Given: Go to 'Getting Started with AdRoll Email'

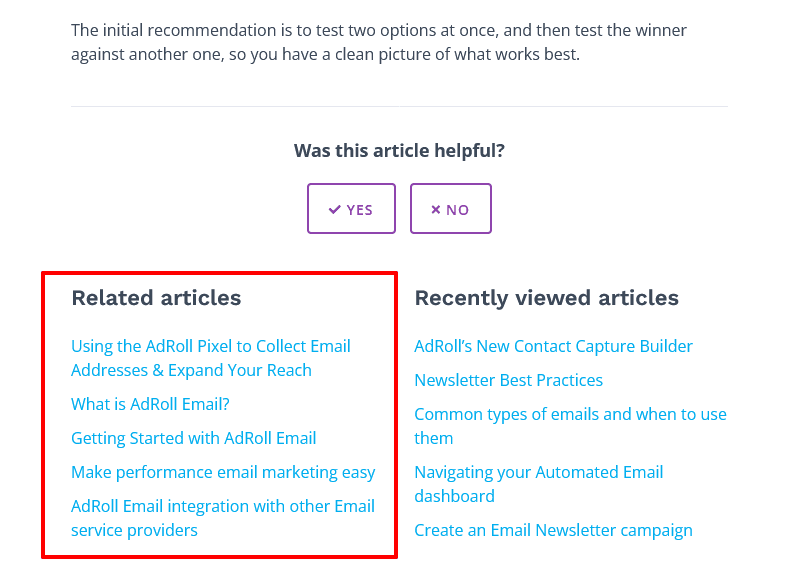Looking at the screenshot, I should [193, 438].
